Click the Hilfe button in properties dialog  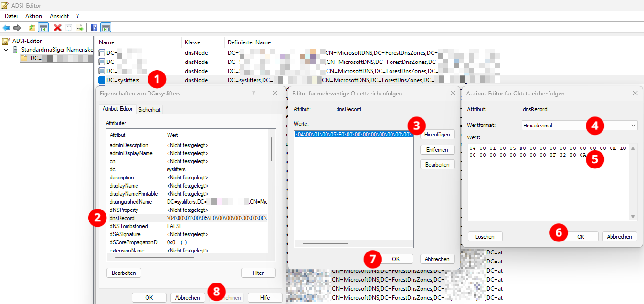(x=265, y=297)
